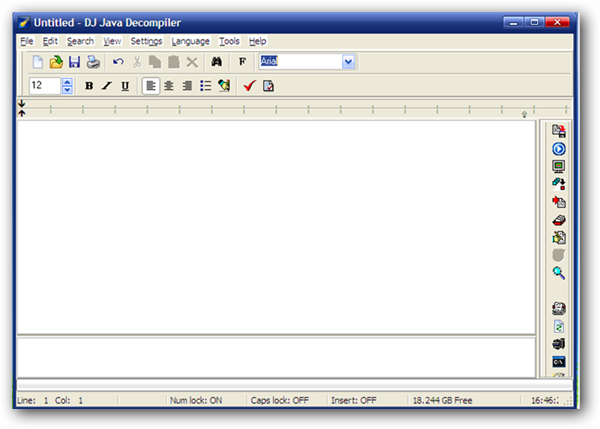Image resolution: width=600 pixels, height=429 pixels.
Task: Click the font size field showing 12
Action: click(x=45, y=85)
